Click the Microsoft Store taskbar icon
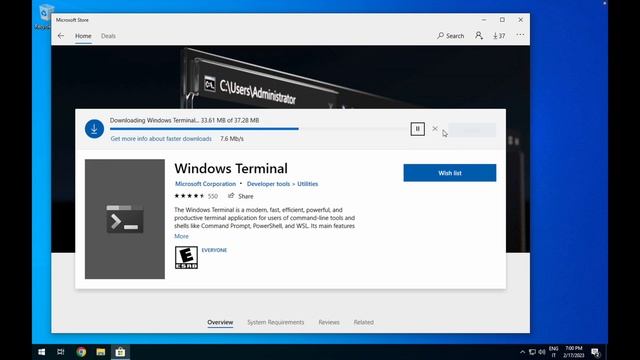The height and width of the screenshot is (360, 640). (x=120, y=352)
